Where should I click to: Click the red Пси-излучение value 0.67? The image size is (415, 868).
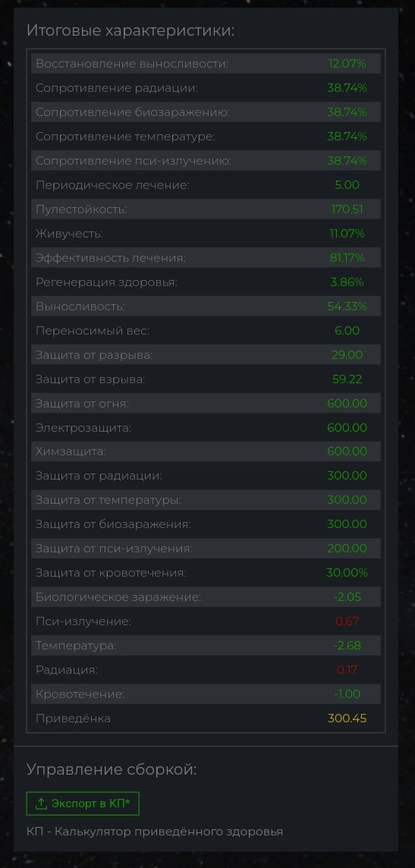coord(347,621)
